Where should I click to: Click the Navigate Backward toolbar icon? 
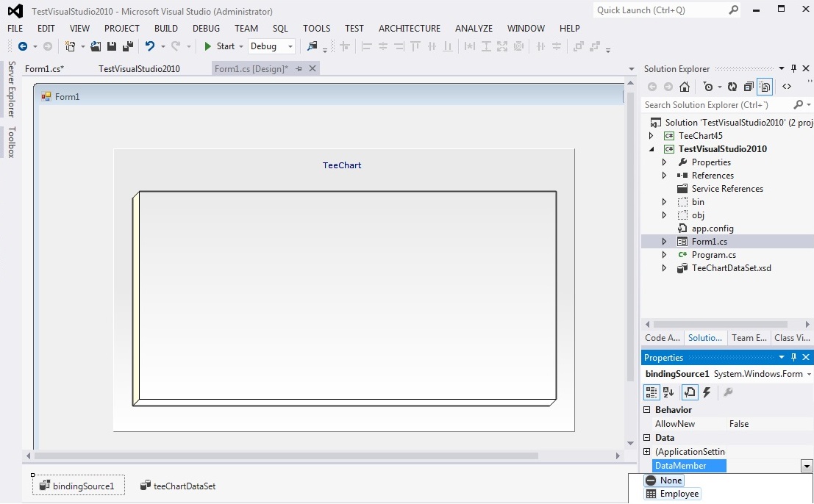click(x=23, y=46)
